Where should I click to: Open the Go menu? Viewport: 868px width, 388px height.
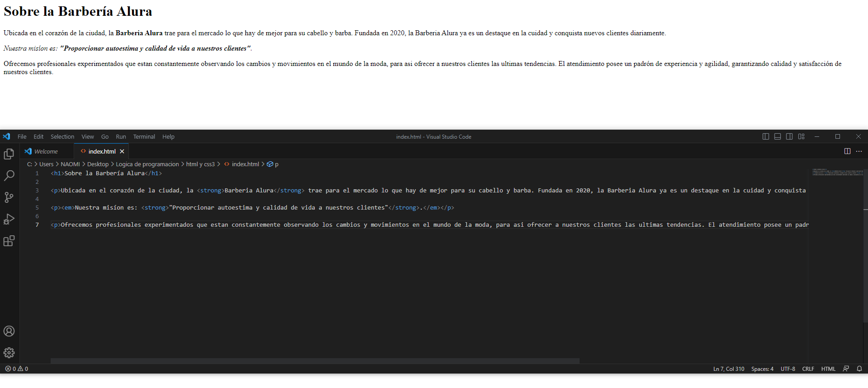(105, 136)
